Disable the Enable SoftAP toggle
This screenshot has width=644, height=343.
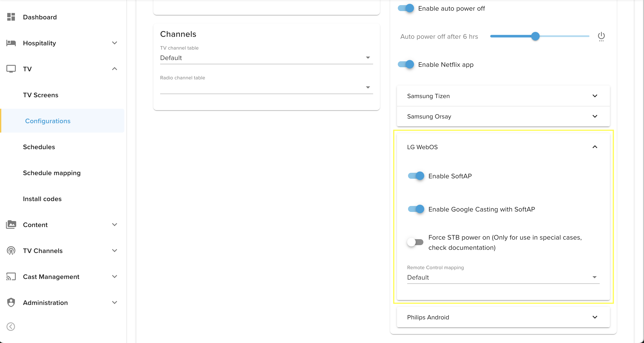[x=416, y=176]
